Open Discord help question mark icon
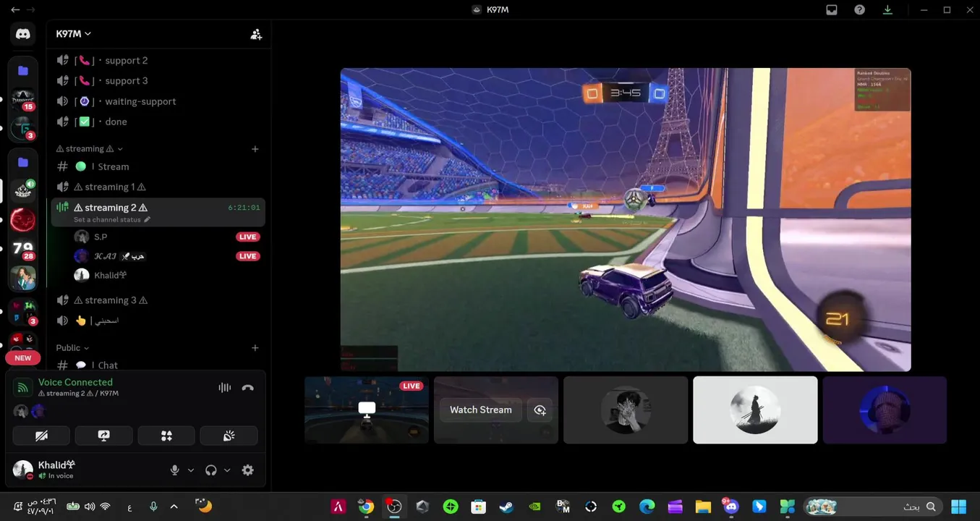The height and width of the screenshot is (521, 980). click(x=859, y=10)
